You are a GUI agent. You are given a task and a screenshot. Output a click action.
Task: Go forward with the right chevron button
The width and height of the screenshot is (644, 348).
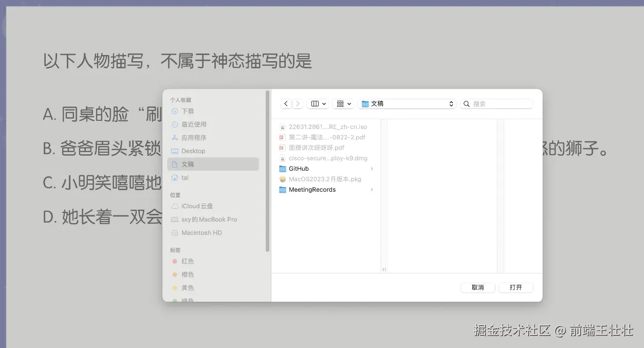pyautogui.click(x=298, y=104)
